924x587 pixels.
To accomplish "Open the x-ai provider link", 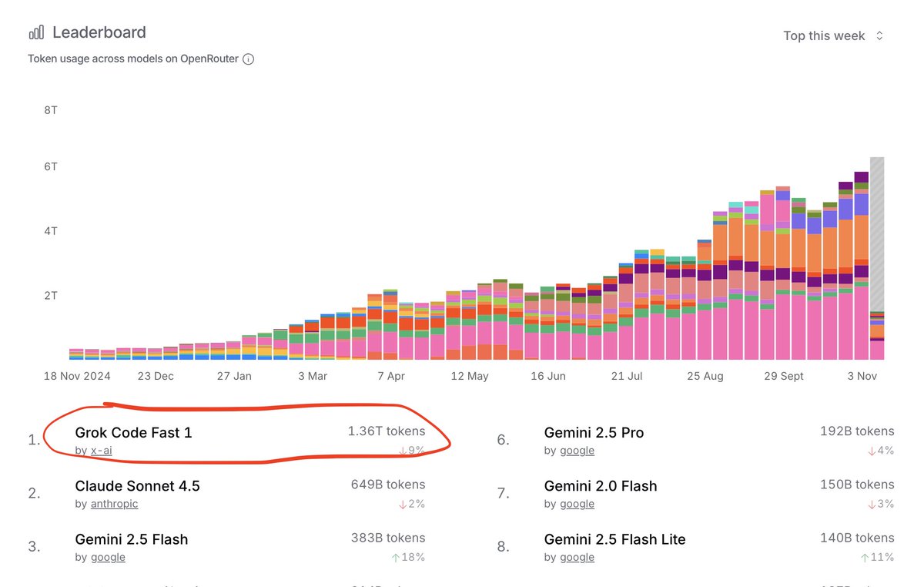I will 102,451.
